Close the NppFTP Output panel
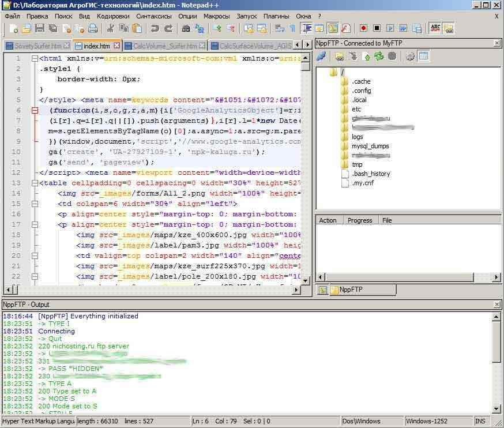The image size is (504, 428). tap(497, 304)
